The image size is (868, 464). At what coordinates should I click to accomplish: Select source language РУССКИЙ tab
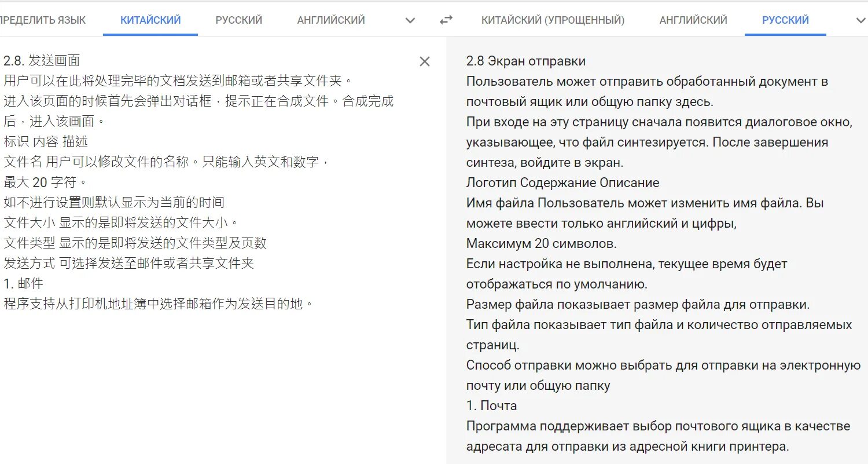[x=239, y=20]
